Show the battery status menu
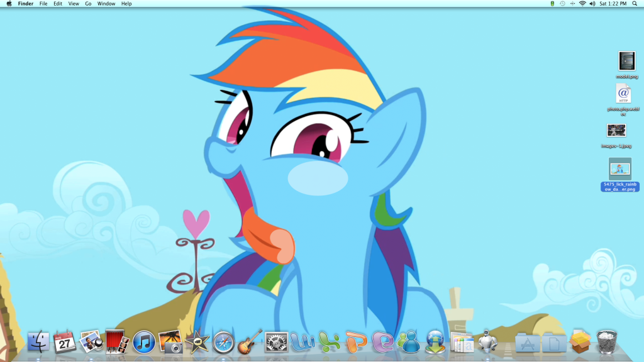The width and height of the screenshot is (644, 362). [552, 4]
